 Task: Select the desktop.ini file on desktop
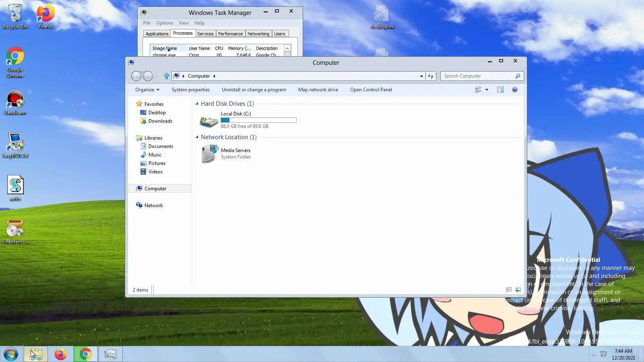pyautogui.click(x=382, y=17)
